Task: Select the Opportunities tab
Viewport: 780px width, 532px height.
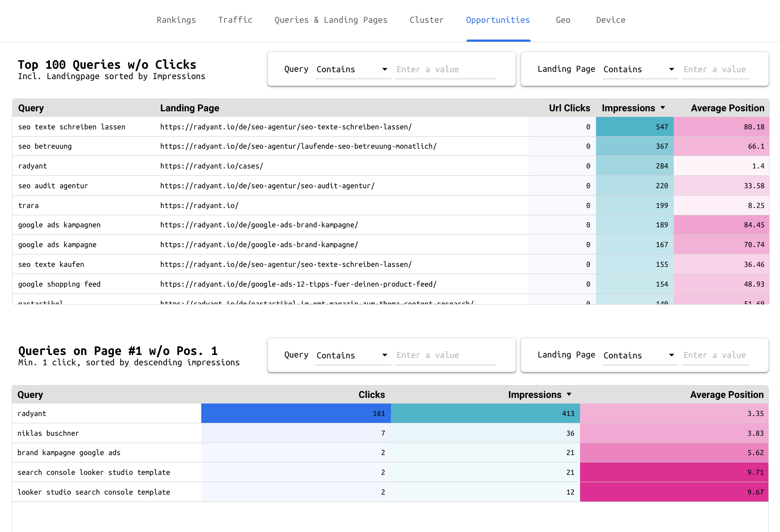Action: pos(498,20)
